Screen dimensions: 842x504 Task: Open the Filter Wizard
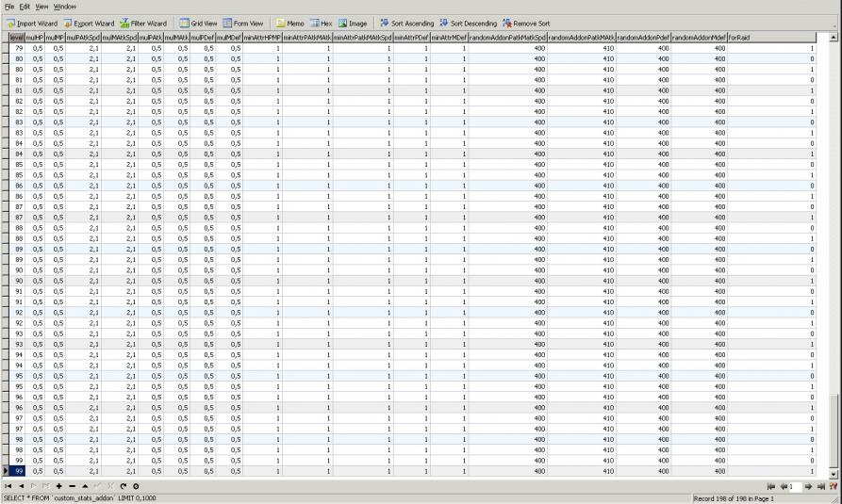tap(143, 23)
